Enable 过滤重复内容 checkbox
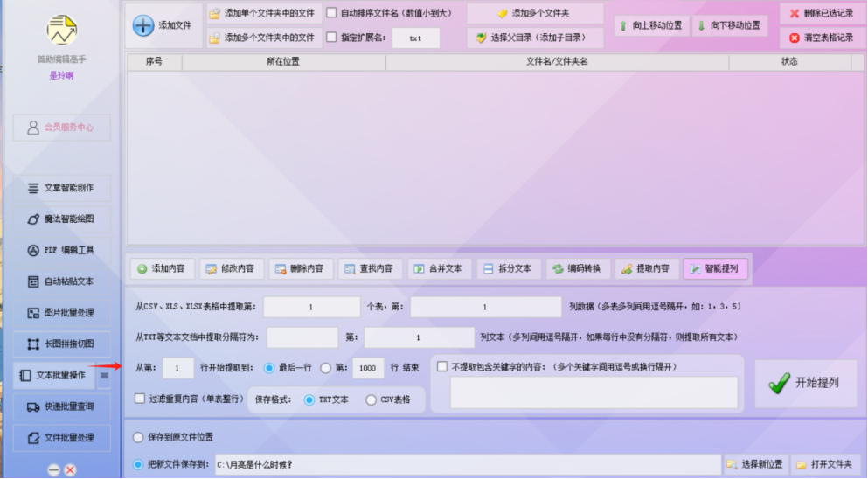The image size is (868, 479). click(x=140, y=399)
